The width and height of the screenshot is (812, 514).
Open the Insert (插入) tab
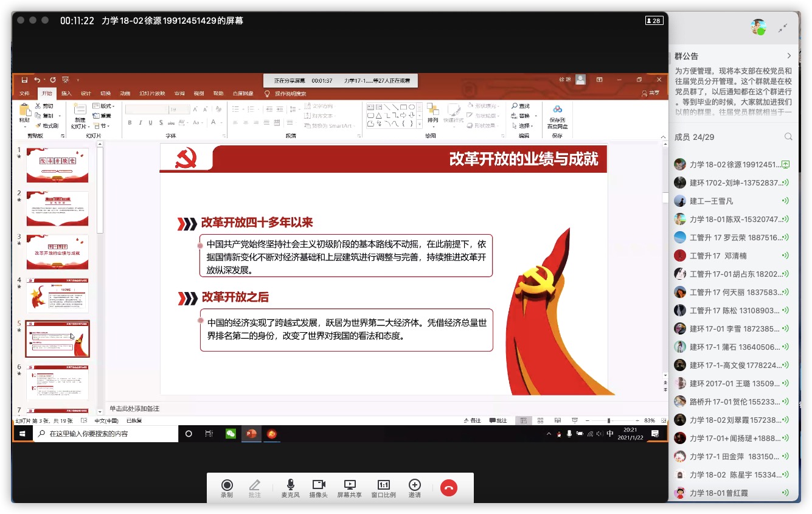point(66,94)
